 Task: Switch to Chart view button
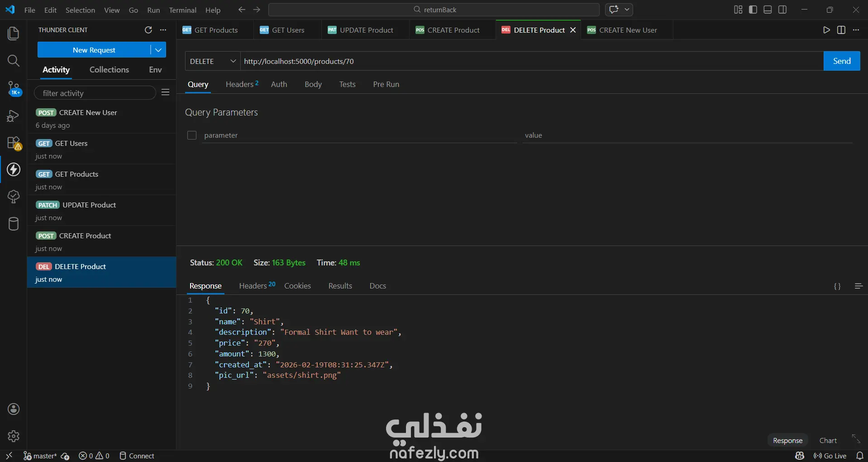pos(828,440)
